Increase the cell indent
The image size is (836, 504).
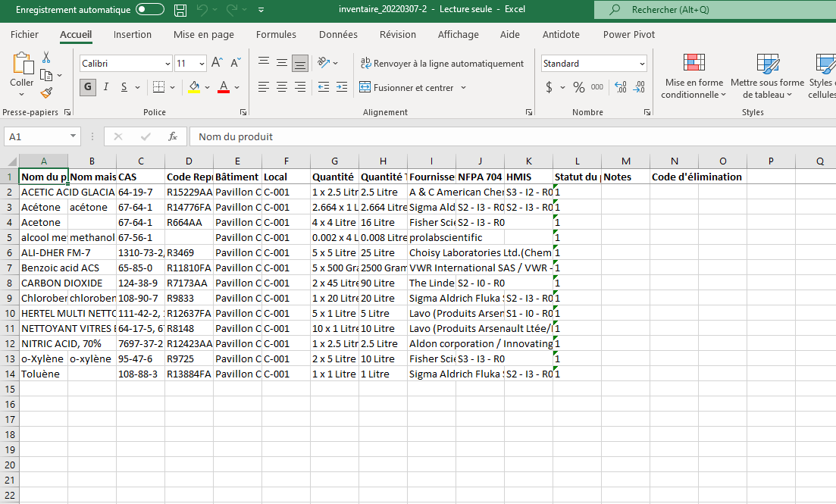click(342, 87)
